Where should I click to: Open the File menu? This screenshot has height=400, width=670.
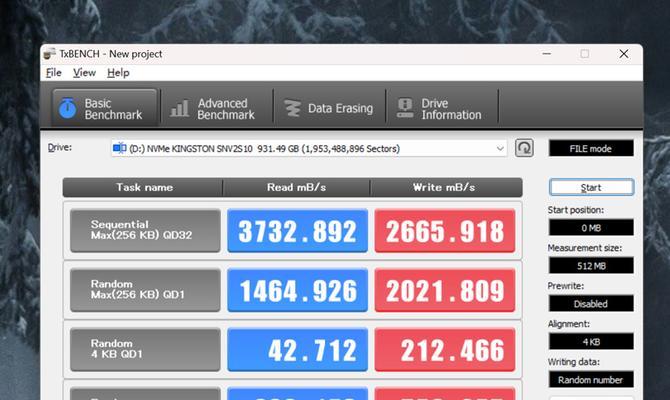54,73
